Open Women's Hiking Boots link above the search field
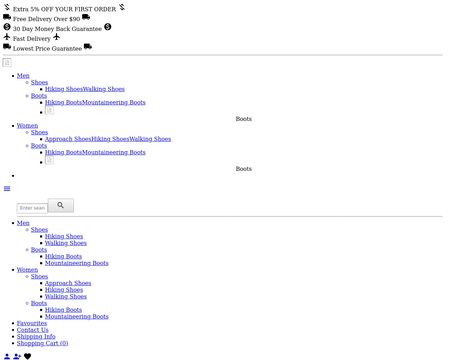 point(63,152)
